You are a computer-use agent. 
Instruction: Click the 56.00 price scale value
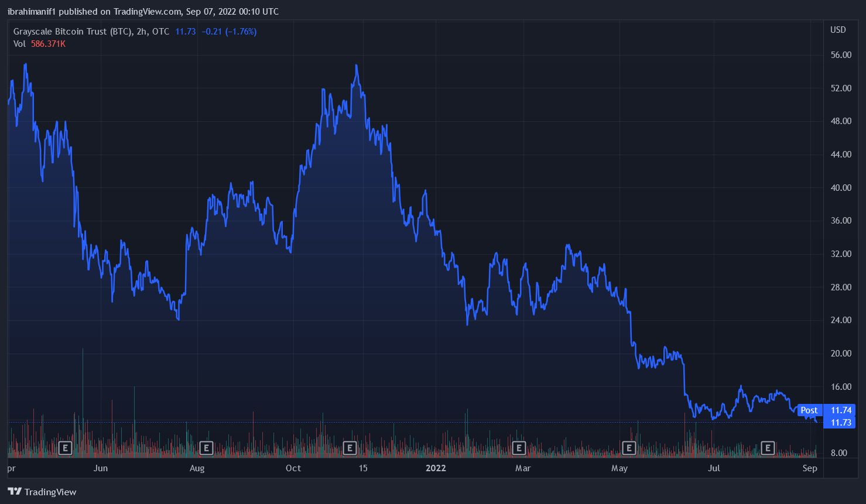point(841,55)
